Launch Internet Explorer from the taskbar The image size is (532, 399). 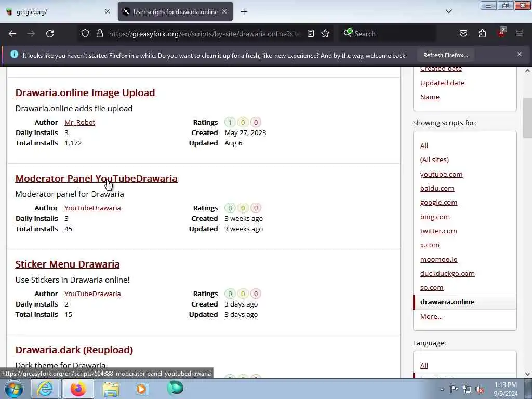point(45,389)
